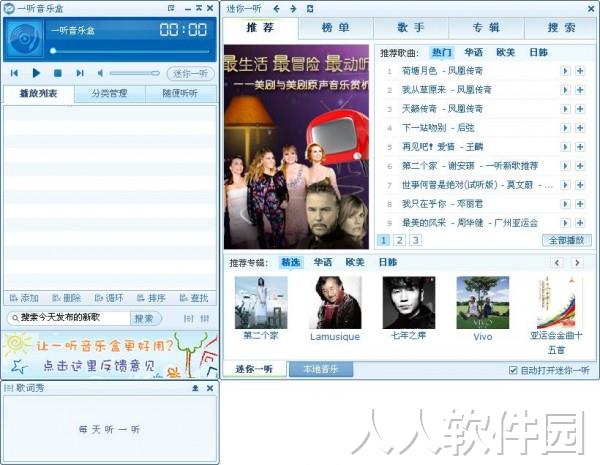Filter recommended albums by 欧美

point(355,263)
